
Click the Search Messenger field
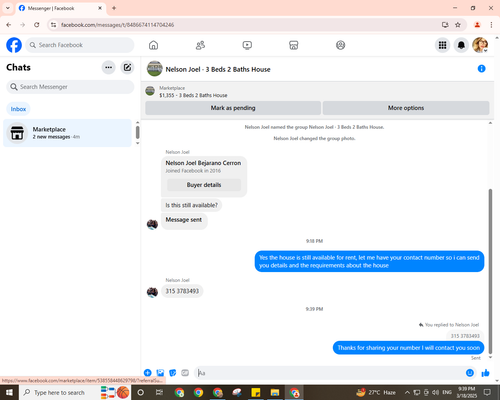(x=70, y=87)
